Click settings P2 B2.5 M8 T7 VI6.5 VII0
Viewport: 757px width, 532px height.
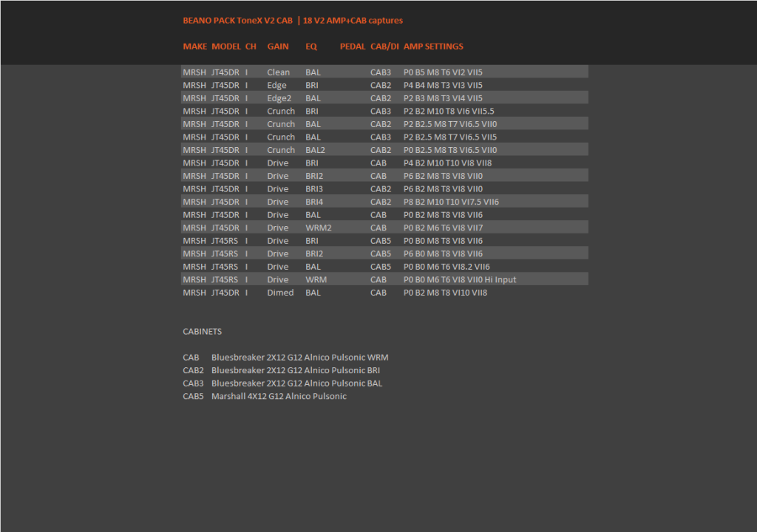point(450,124)
